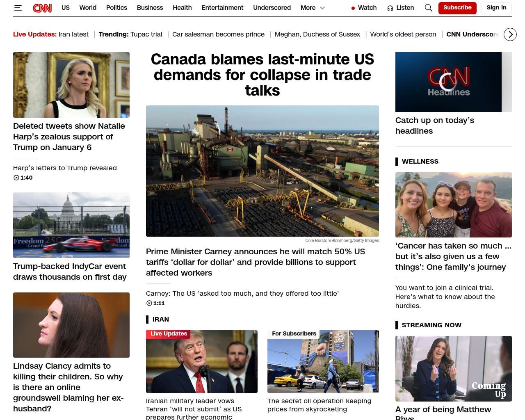This screenshot has width=525, height=420.
Task: Open the STREAMING NOW section heading
Action: point(431,325)
